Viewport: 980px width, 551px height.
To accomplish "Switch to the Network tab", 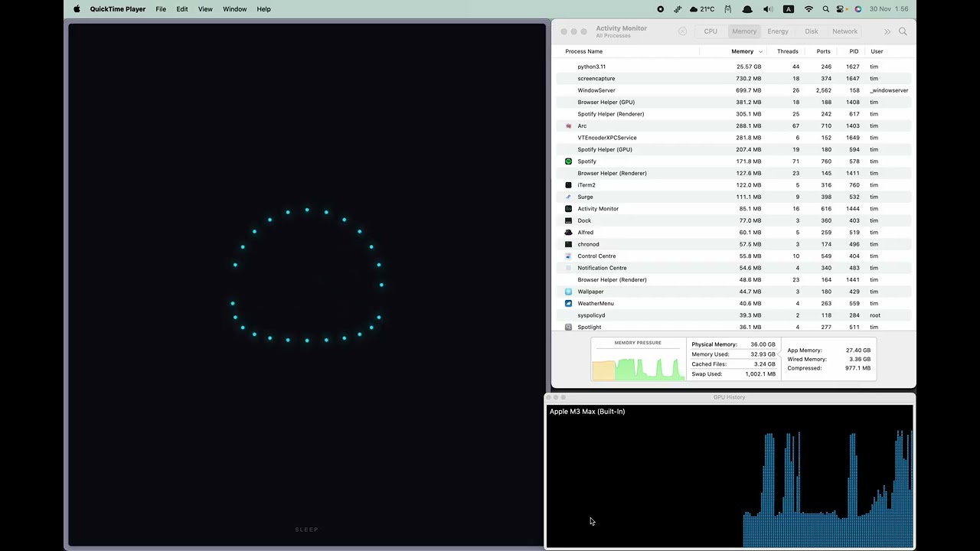I will [x=844, y=31].
